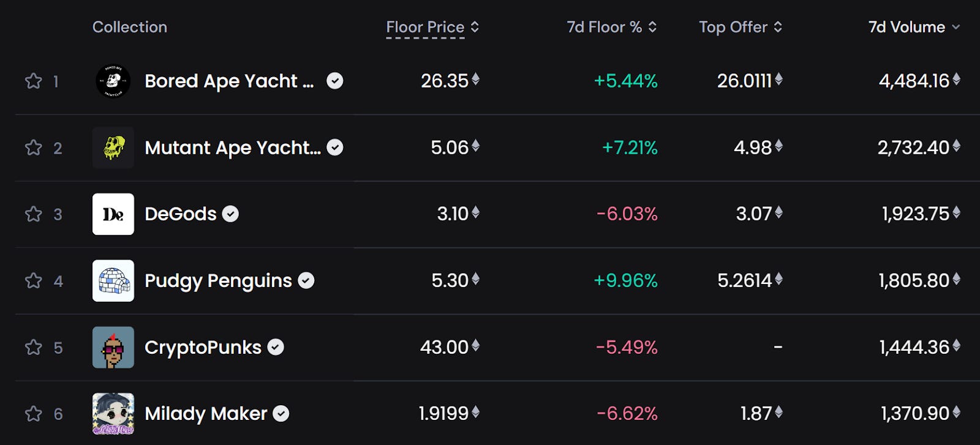This screenshot has height=445, width=980.
Task: Open the CryptoPunks pixel avatar
Action: click(113, 347)
